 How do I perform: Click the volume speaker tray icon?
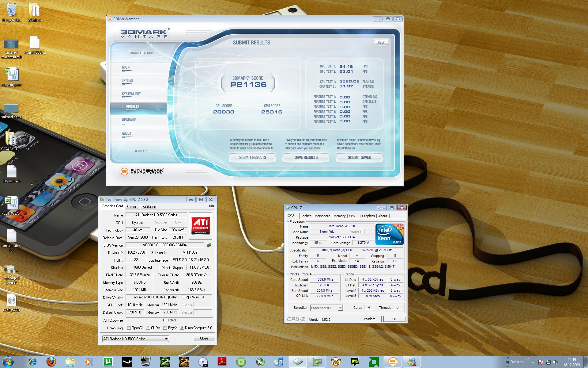pos(556,362)
